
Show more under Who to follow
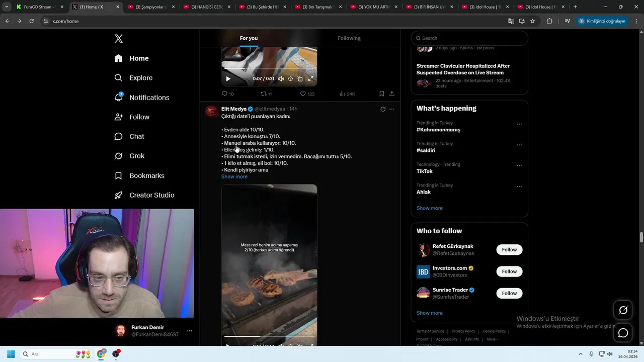[x=430, y=313]
